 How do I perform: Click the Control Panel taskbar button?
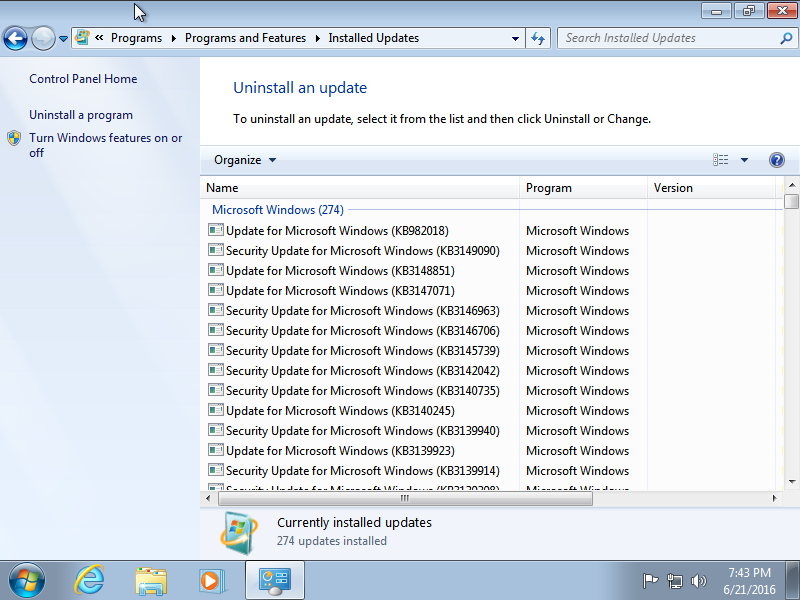275,580
